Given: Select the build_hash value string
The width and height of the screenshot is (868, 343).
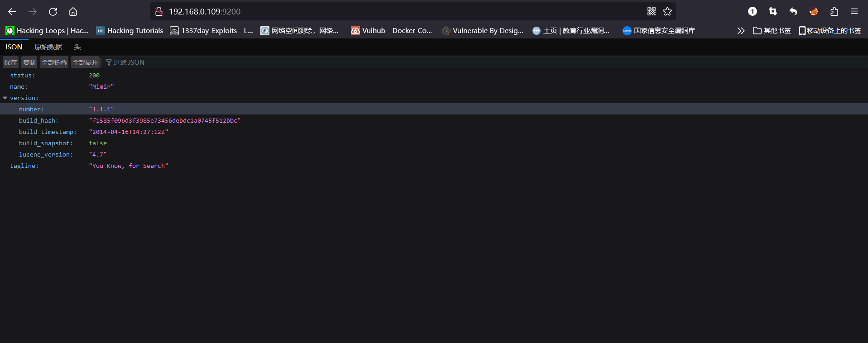Looking at the screenshot, I should click(x=165, y=121).
